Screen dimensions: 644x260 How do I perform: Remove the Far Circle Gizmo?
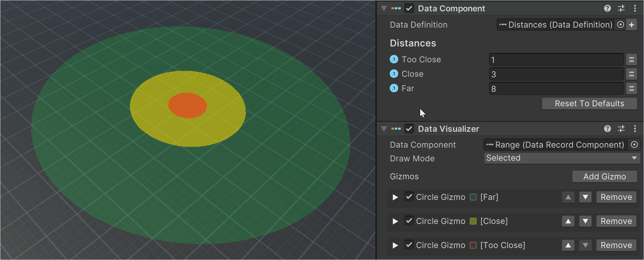[x=616, y=197]
